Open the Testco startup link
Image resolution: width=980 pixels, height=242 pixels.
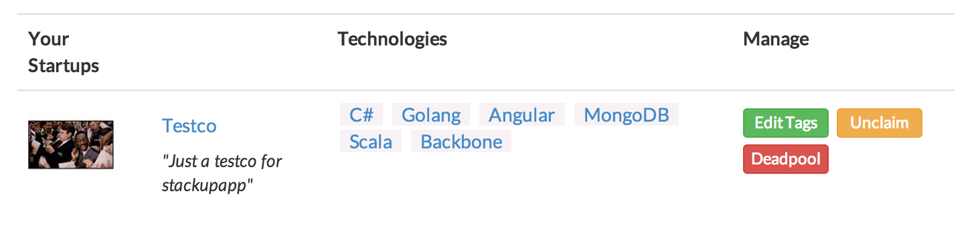[189, 126]
